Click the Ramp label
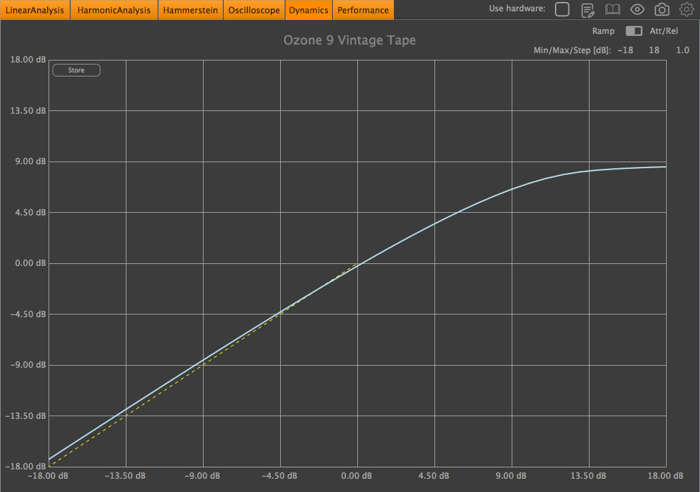Screen dimensions: 700x492 click(x=603, y=31)
